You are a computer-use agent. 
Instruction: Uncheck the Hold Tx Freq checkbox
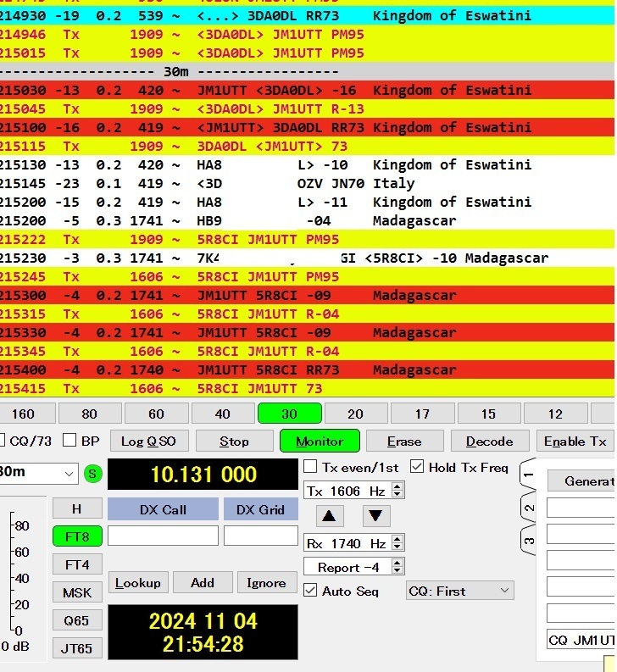(x=417, y=467)
